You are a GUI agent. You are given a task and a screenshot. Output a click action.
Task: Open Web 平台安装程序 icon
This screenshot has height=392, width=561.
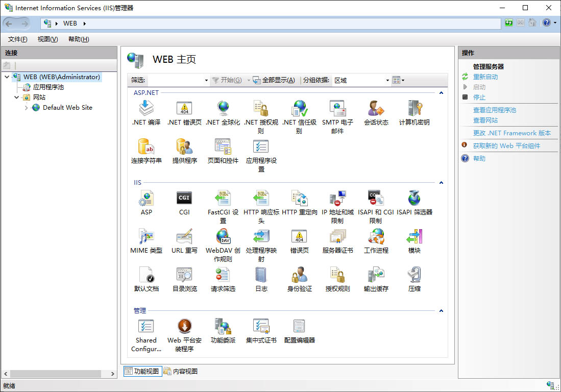click(x=184, y=335)
